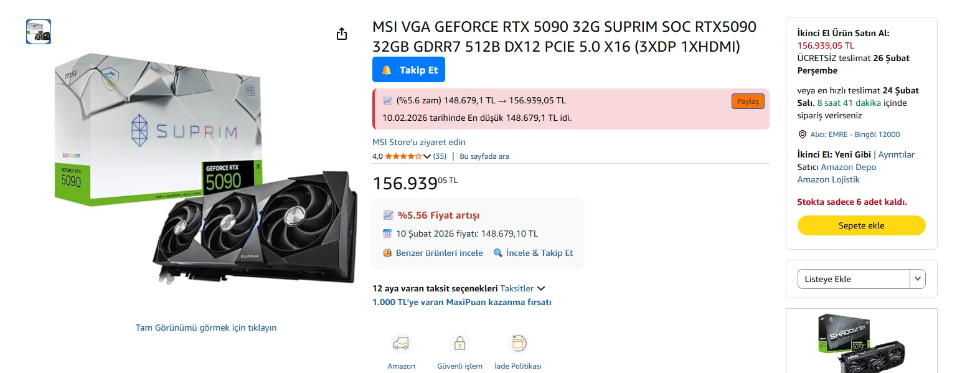Viewport: 980px width, 373px height.
Task: Open the 35 reviews link
Action: pos(440,156)
